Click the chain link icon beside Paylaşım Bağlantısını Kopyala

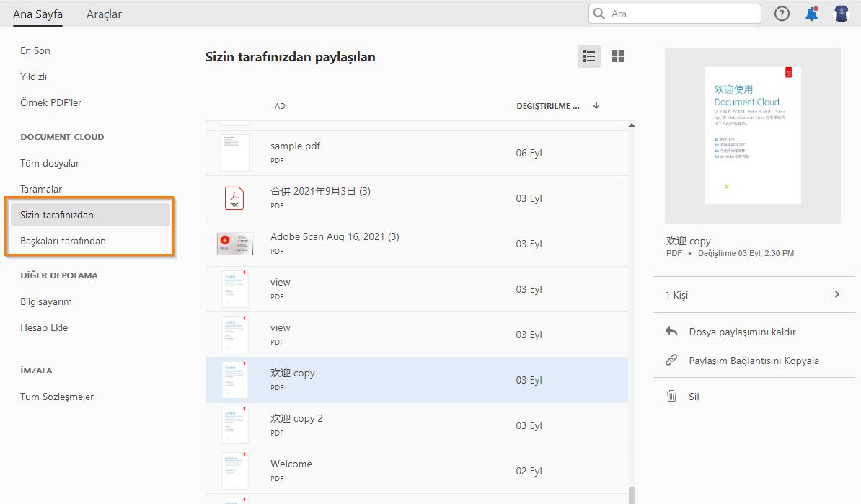point(671,361)
